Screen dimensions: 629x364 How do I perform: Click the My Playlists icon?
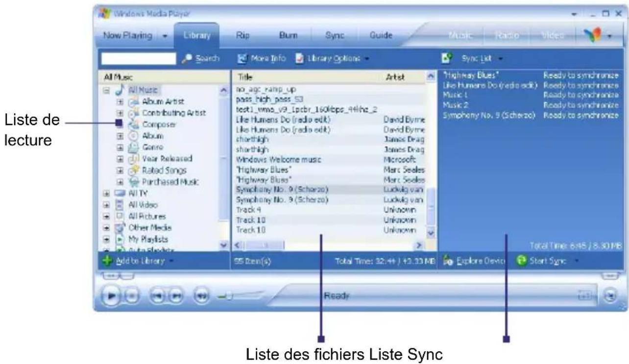pos(119,239)
